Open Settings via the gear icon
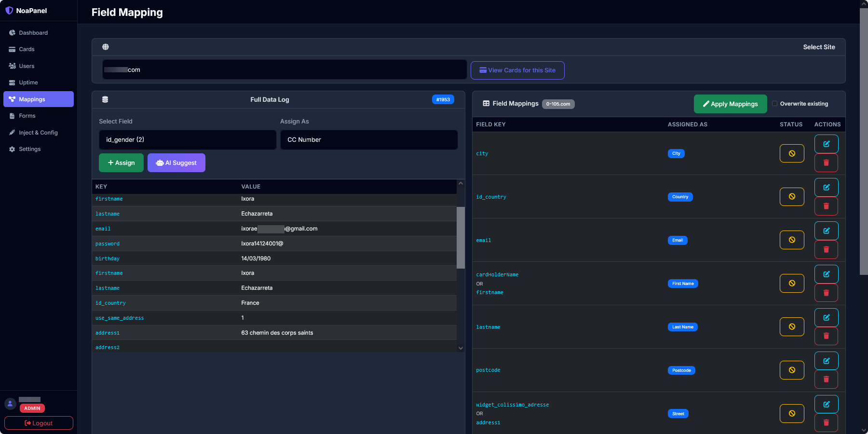 click(x=12, y=149)
